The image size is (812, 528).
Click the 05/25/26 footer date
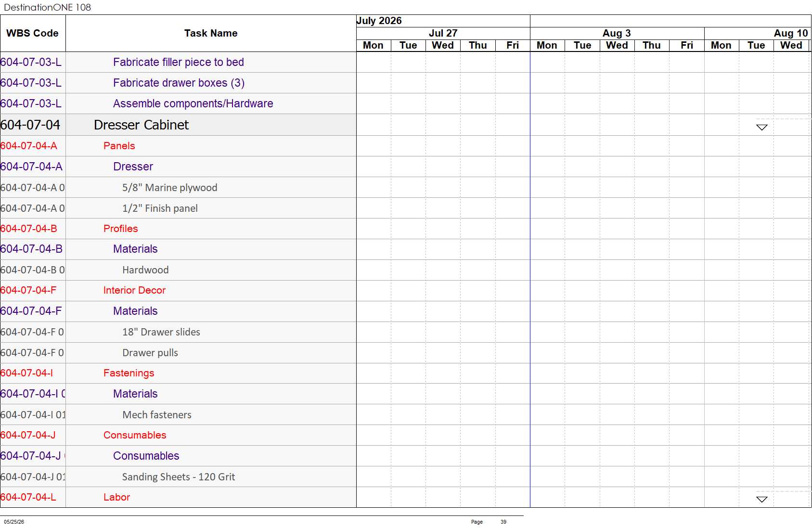tap(14, 522)
